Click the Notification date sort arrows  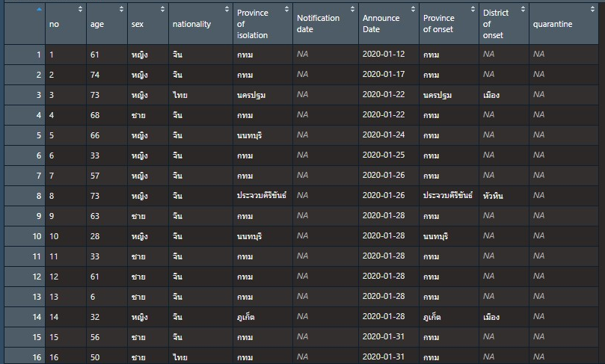click(352, 10)
